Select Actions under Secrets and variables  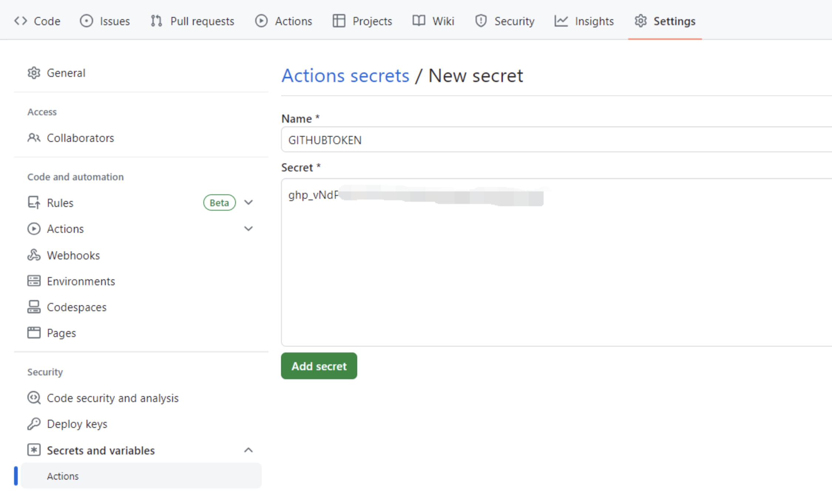pyautogui.click(x=63, y=476)
